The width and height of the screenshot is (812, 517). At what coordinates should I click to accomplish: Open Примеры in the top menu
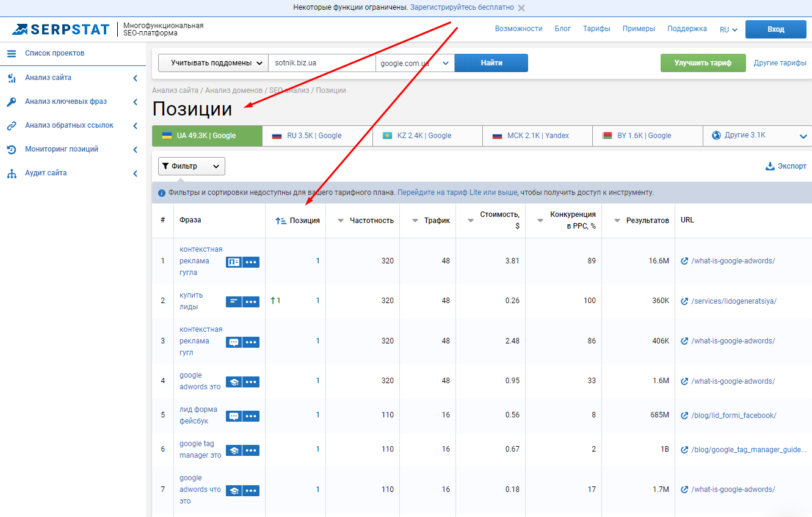pyautogui.click(x=639, y=29)
